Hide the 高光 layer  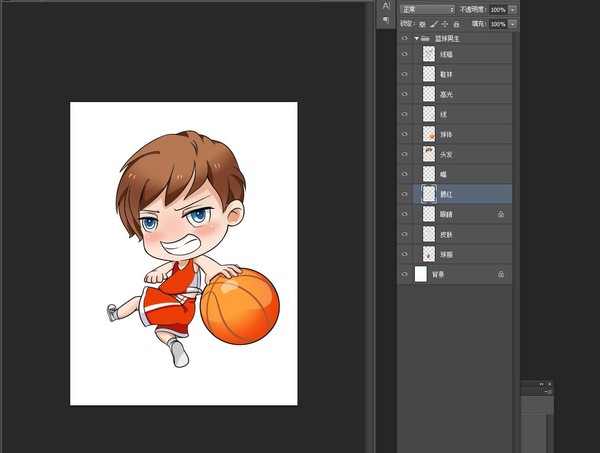[404, 94]
